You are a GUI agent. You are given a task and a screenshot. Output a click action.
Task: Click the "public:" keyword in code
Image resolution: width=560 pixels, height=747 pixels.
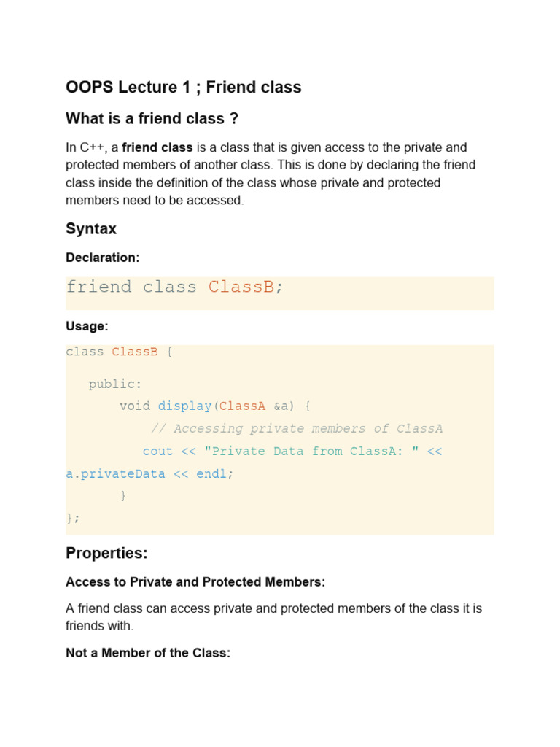(115, 384)
